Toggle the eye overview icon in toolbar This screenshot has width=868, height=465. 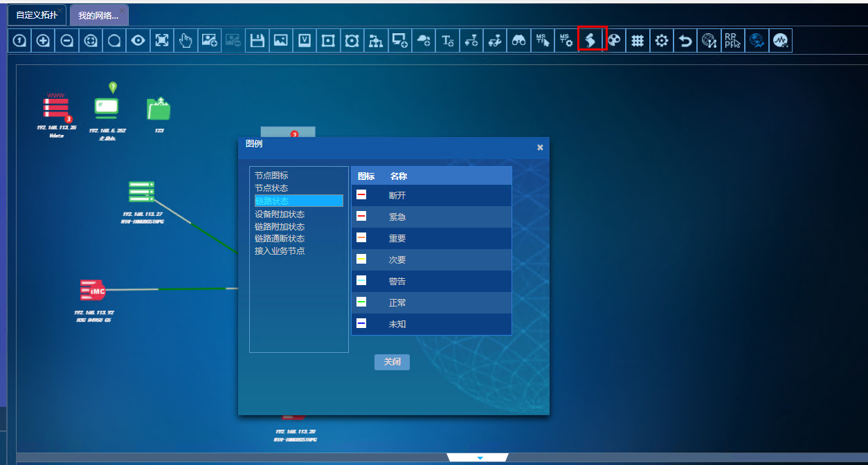(138, 41)
